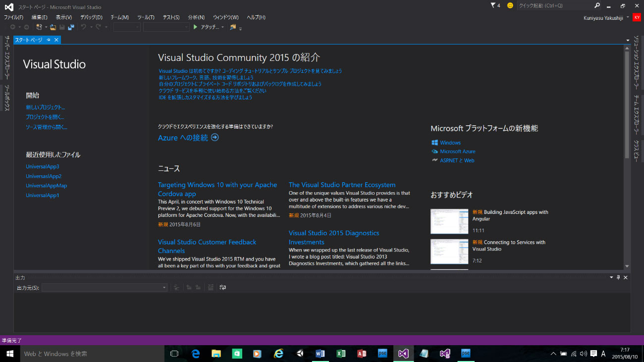
Task: Click the Find in Files toolbar icon
Action: 233,27
